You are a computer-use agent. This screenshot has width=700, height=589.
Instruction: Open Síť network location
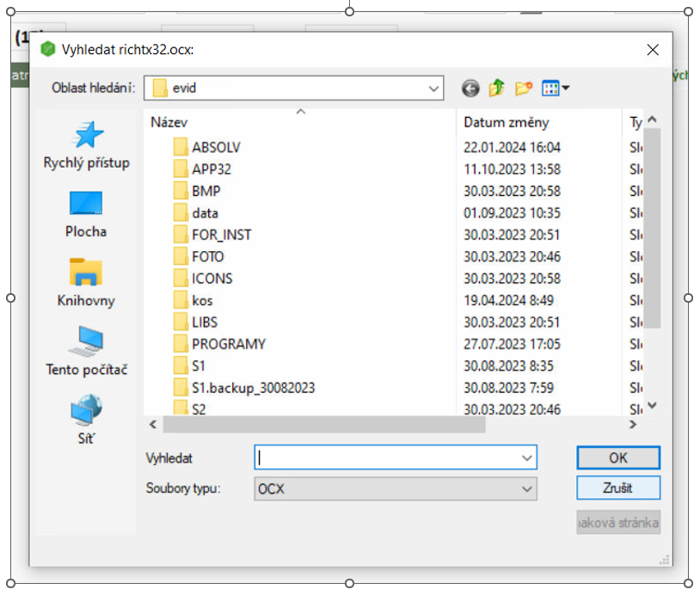pos(86,418)
